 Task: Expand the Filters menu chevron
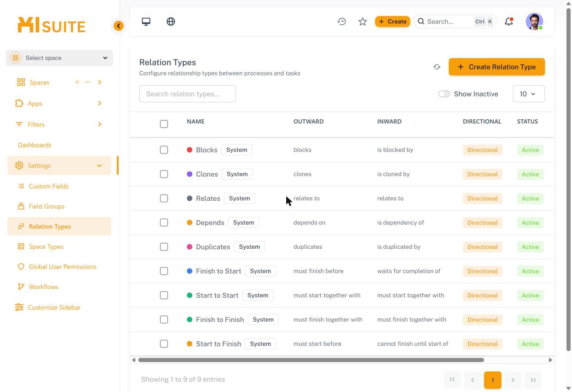tap(99, 124)
